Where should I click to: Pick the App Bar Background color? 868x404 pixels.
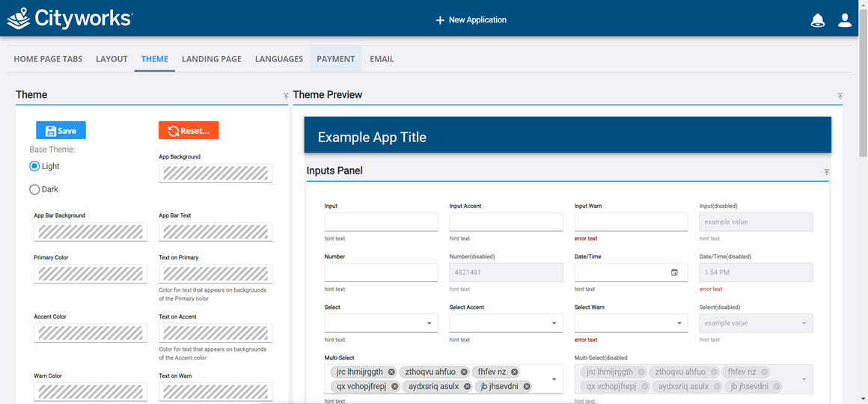point(91,232)
